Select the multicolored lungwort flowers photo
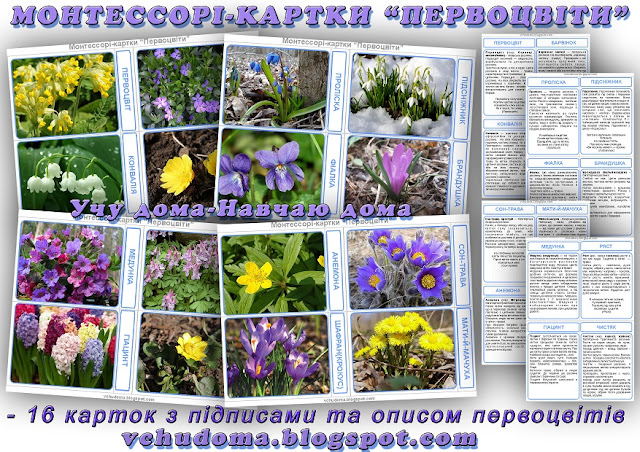Image resolution: width=640 pixels, height=452 pixels. click(x=69, y=264)
